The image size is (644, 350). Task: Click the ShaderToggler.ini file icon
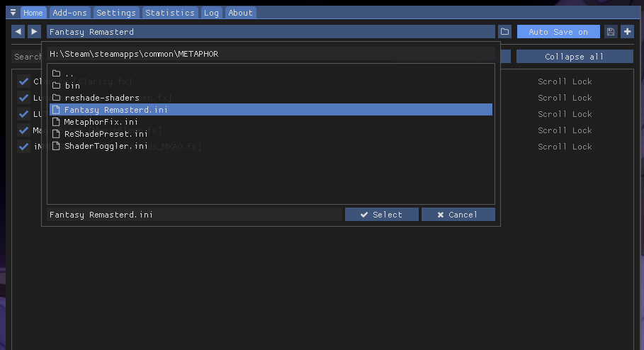[x=56, y=146]
